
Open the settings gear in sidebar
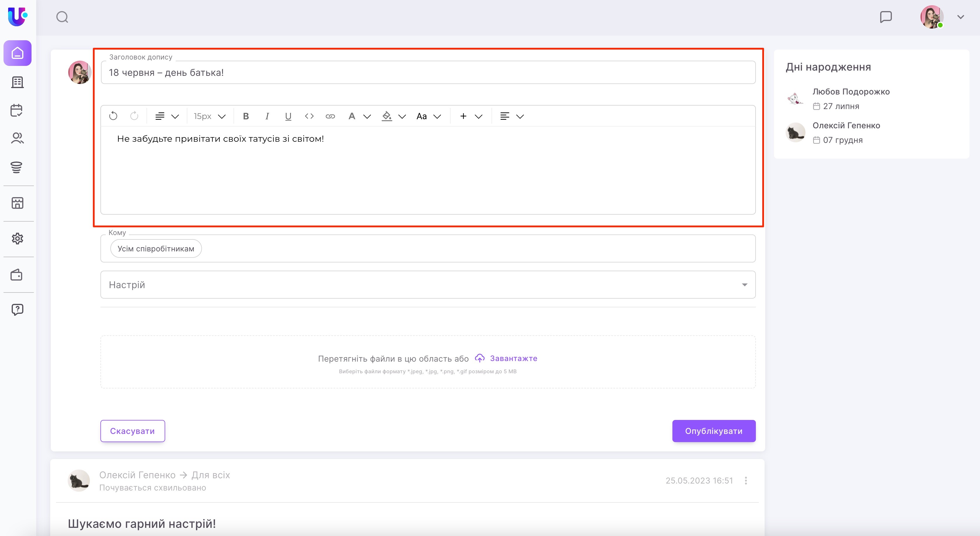pos(17,238)
